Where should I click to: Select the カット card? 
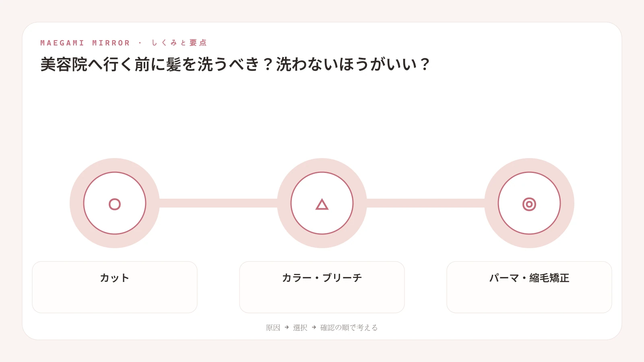tap(115, 287)
